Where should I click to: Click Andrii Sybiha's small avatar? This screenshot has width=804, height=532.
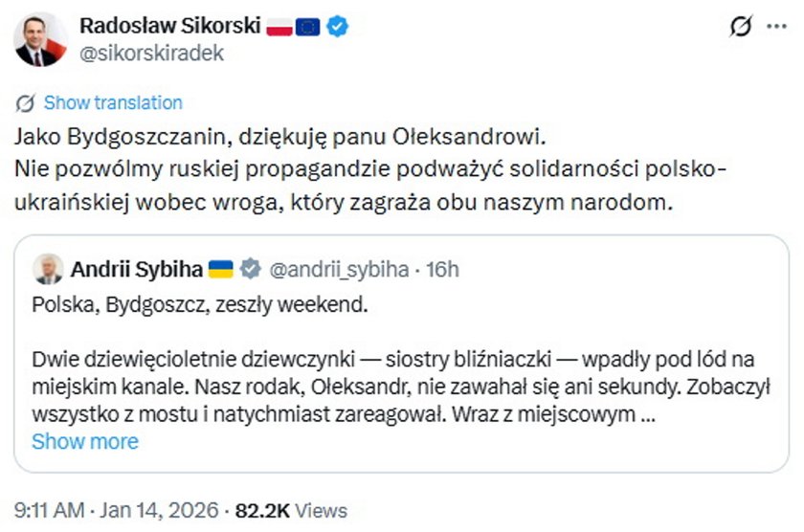tap(47, 270)
